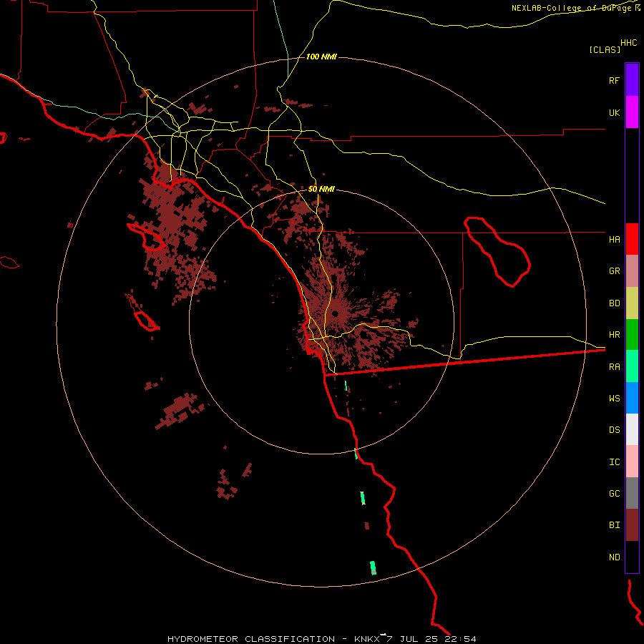The image size is (644, 644).
Task: Select the blue WS legend swatch
Action: tap(632, 398)
